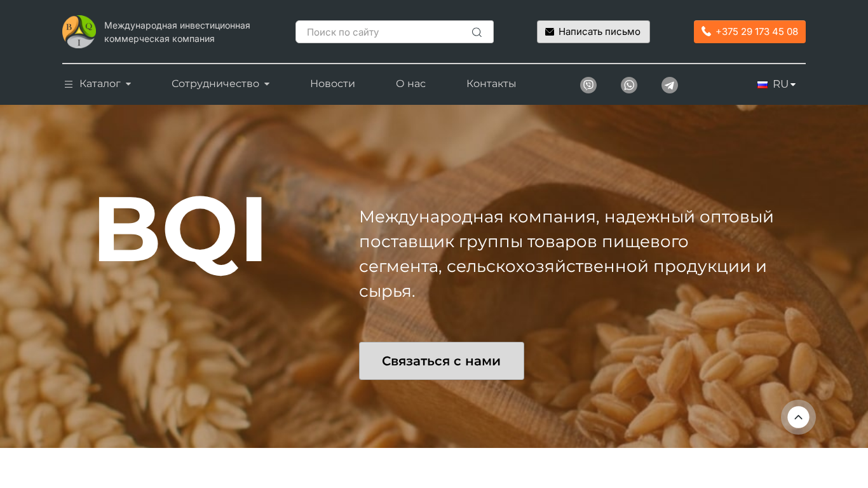The image size is (868, 488).
Task: Click the BQI company logo icon
Action: [79, 32]
